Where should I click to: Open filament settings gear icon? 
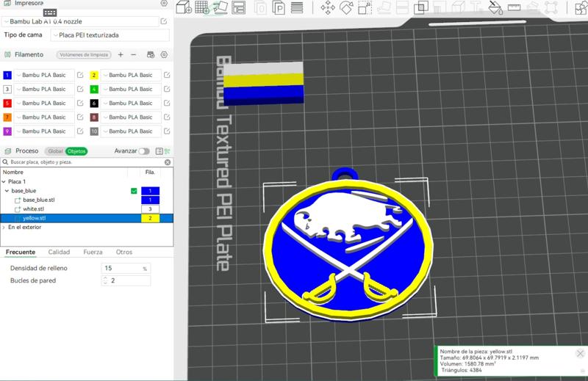pos(164,55)
